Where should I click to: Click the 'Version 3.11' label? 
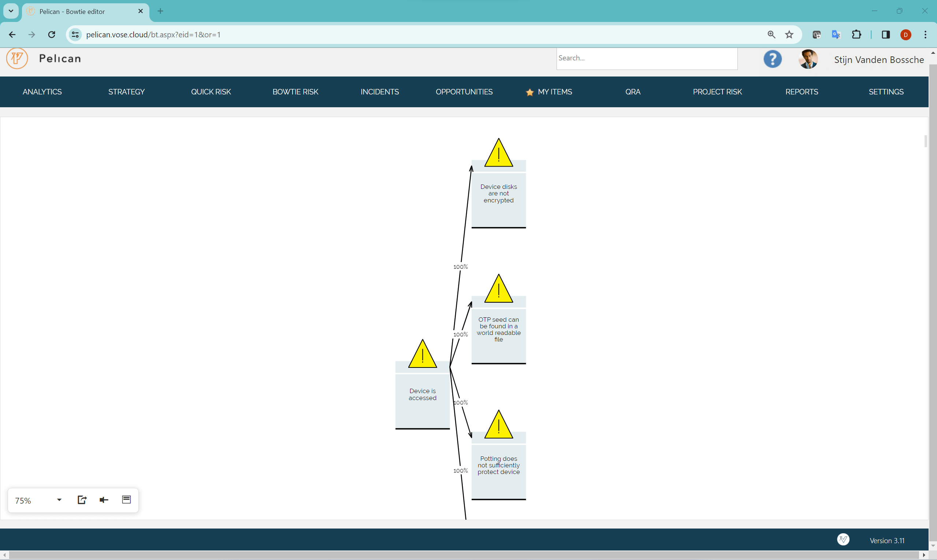pos(887,540)
